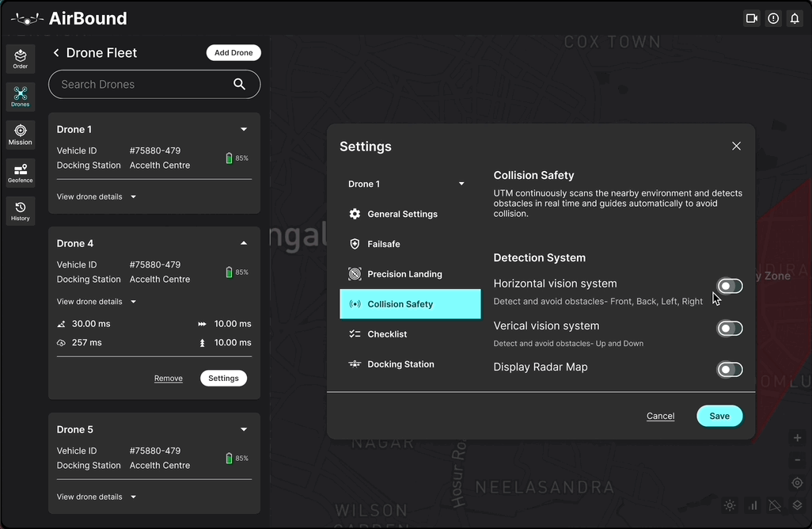Enable Verical vision system toggle
The height and width of the screenshot is (529, 812).
(x=730, y=329)
